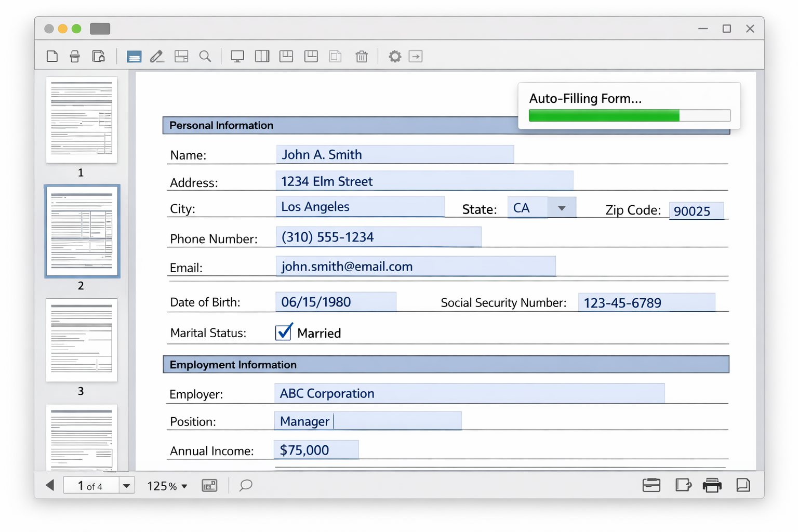Image resolution: width=798 pixels, height=532 pixels.
Task: Open the page number selector dropdown
Action: pyautogui.click(x=126, y=485)
